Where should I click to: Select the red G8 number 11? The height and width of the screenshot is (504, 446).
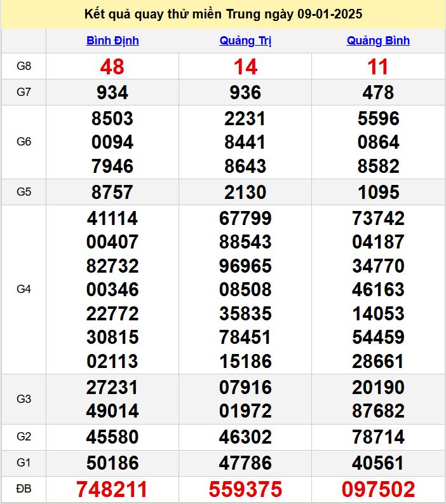coord(378,67)
